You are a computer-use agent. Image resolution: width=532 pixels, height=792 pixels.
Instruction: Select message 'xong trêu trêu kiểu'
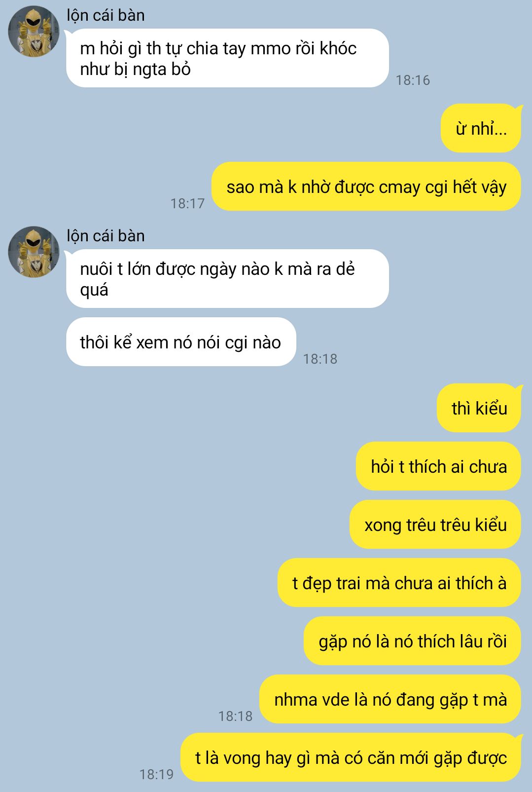(435, 524)
